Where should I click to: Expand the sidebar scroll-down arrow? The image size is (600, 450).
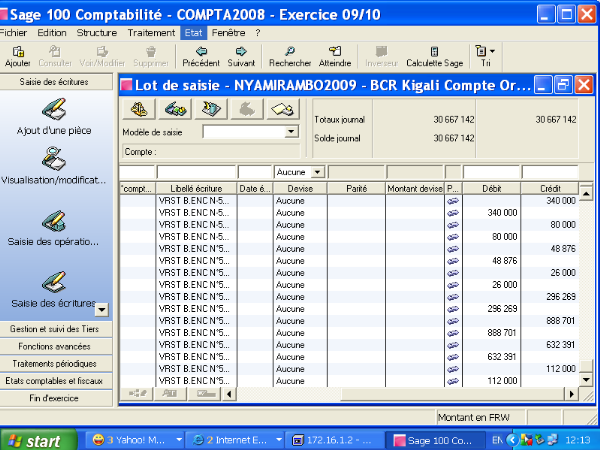click(102, 309)
